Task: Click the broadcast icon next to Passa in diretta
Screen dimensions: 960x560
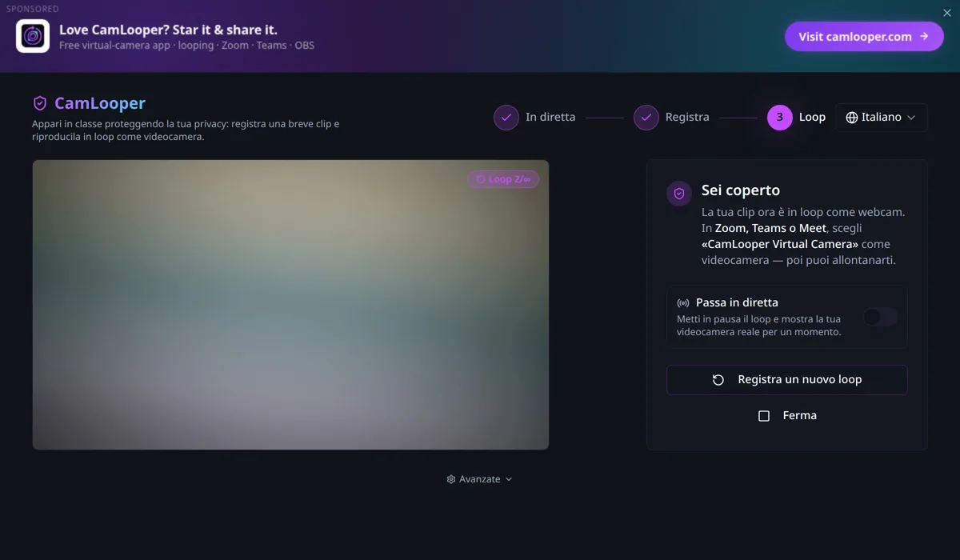Action: pyautogui.click(x=683, y=303)
